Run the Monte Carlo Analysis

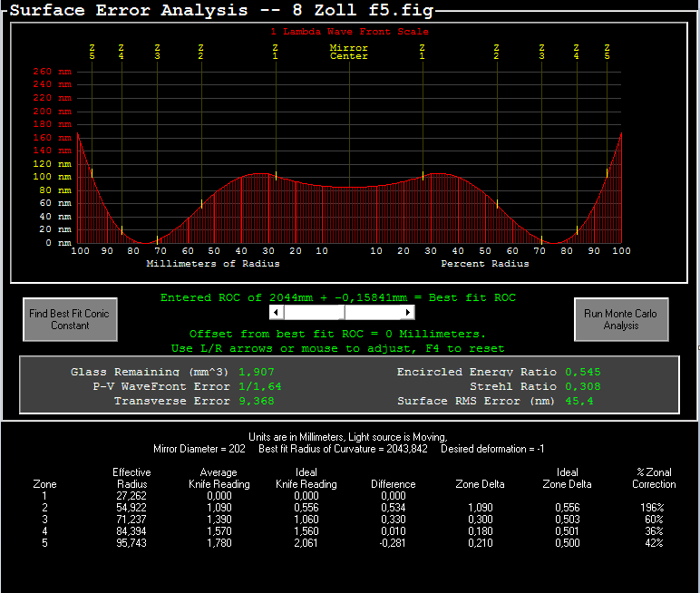point(621,320)
